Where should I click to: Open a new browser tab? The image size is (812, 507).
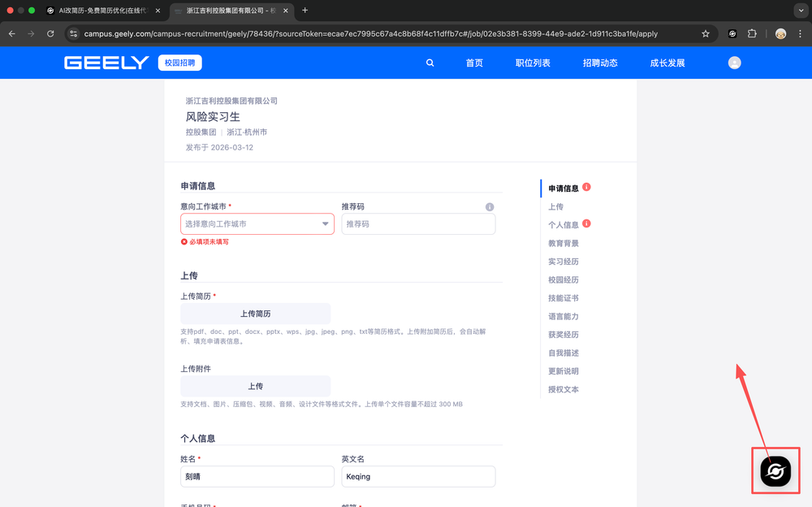(x=305, y=11)
